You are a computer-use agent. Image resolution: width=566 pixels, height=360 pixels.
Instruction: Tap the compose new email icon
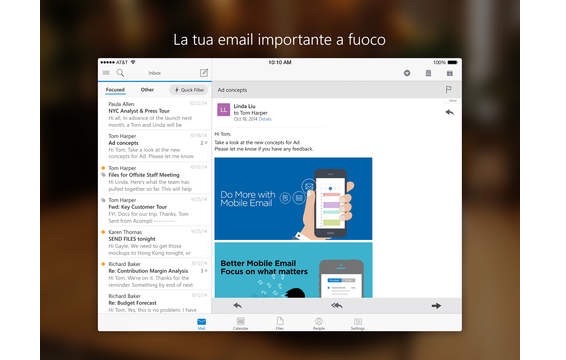pyautogui.click(x=204, y=73)
